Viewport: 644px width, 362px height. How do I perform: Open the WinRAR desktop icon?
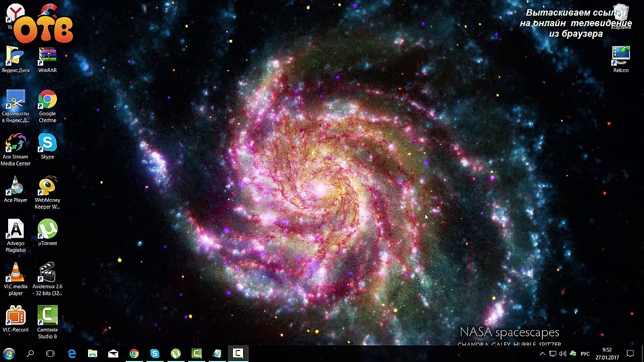pos(47,59)
